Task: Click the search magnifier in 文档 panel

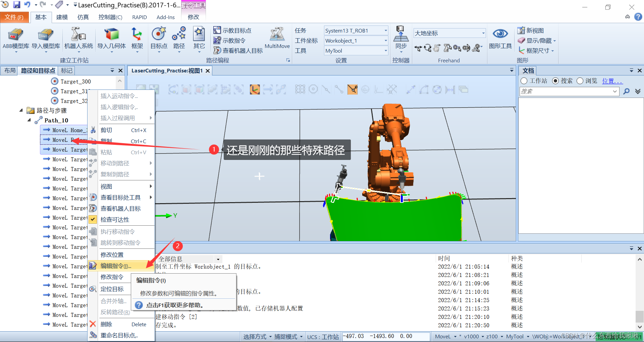Action: [x=626, y=91]
